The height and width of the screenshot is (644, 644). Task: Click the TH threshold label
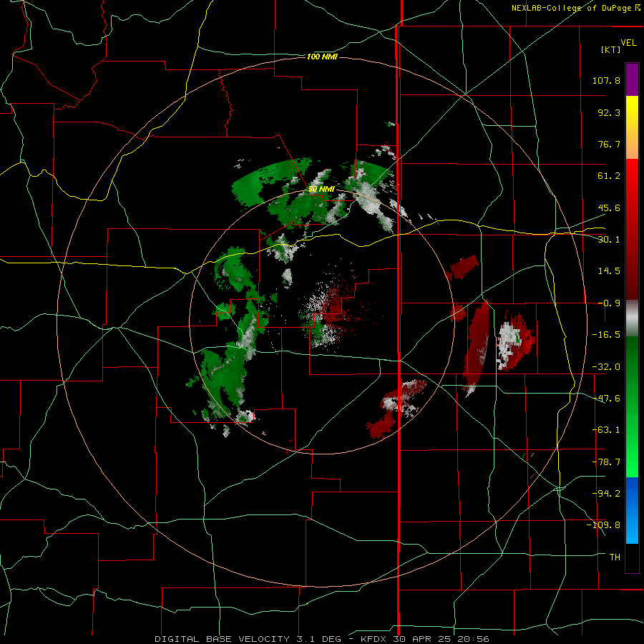point(615,557)
